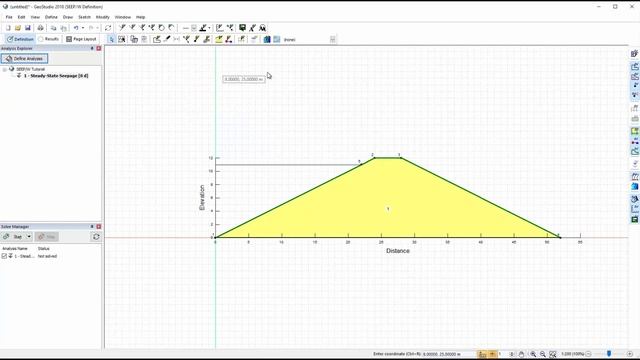Switch to Results view
Viewport: 640px width, 360px height.
(49, 39)
